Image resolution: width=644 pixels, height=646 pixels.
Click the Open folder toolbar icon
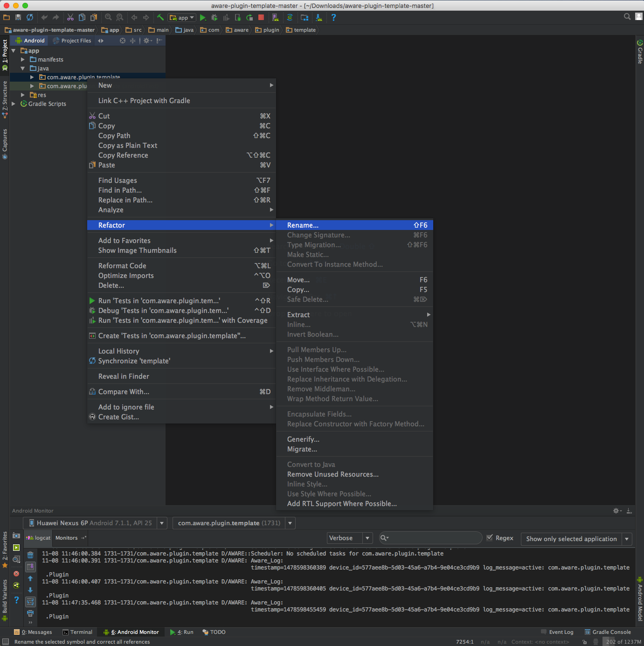7,17
